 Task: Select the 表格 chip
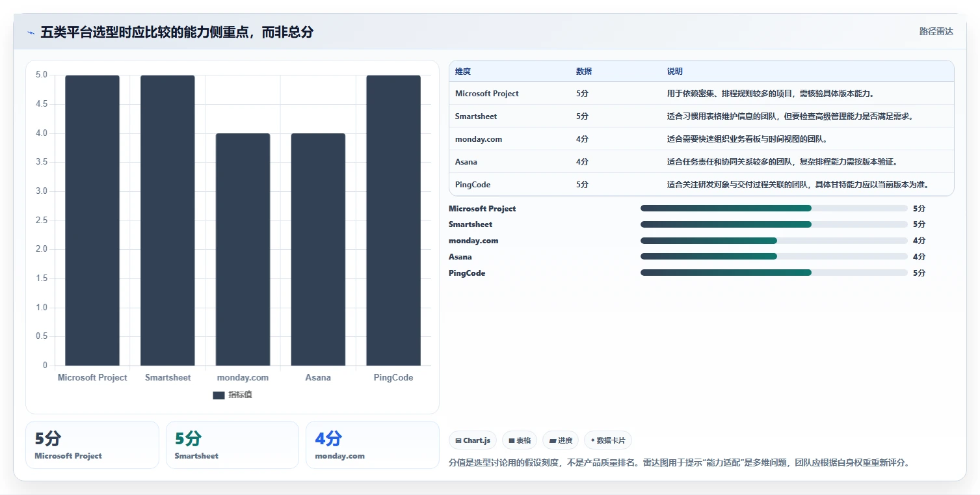pos(520,440)
